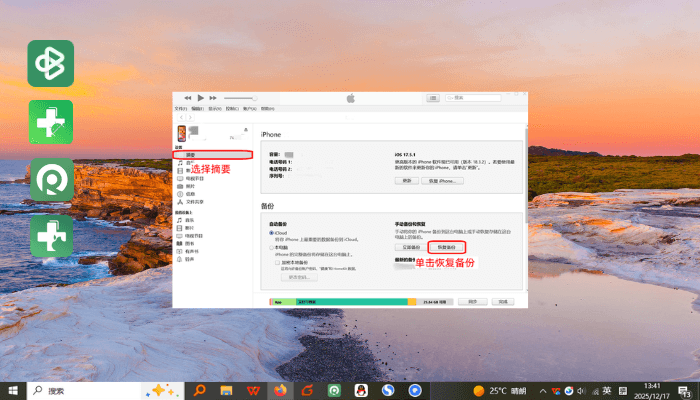Click the 恢复备份 button
The width and height of the screenshot is (700, 400).
(x=446, y=247)
